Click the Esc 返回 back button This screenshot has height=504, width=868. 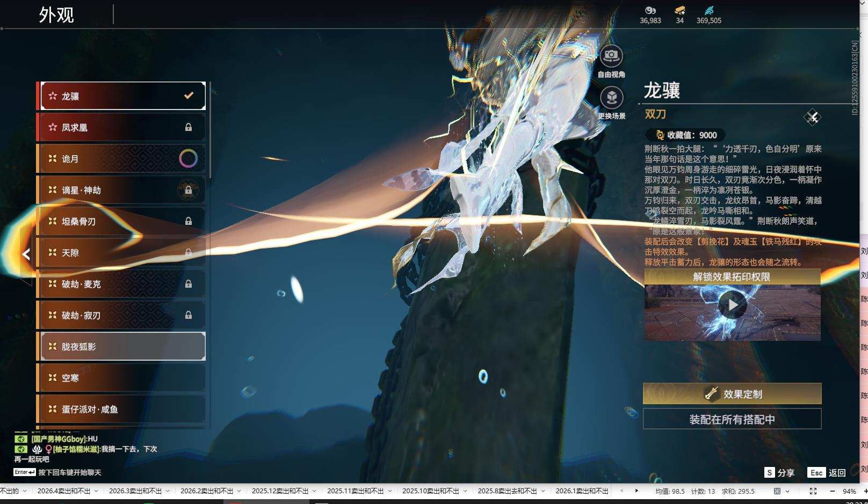point(827,472)
